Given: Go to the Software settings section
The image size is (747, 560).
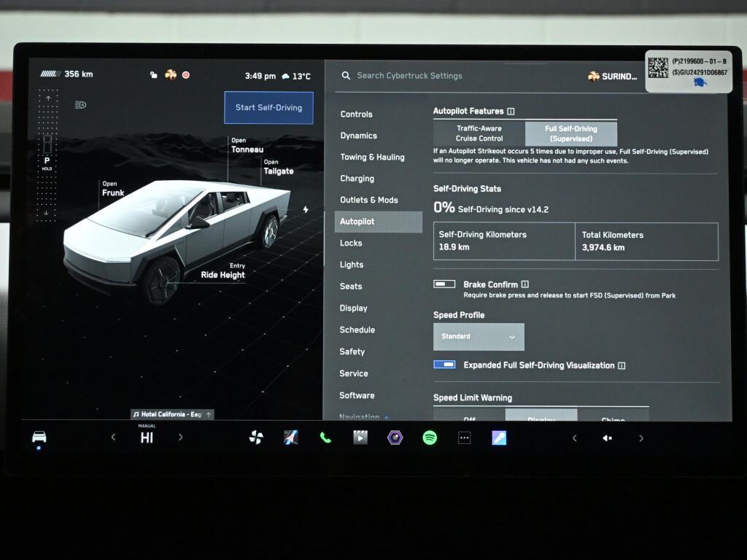Looking at the screenshot, I should click(x=357, y=395).
